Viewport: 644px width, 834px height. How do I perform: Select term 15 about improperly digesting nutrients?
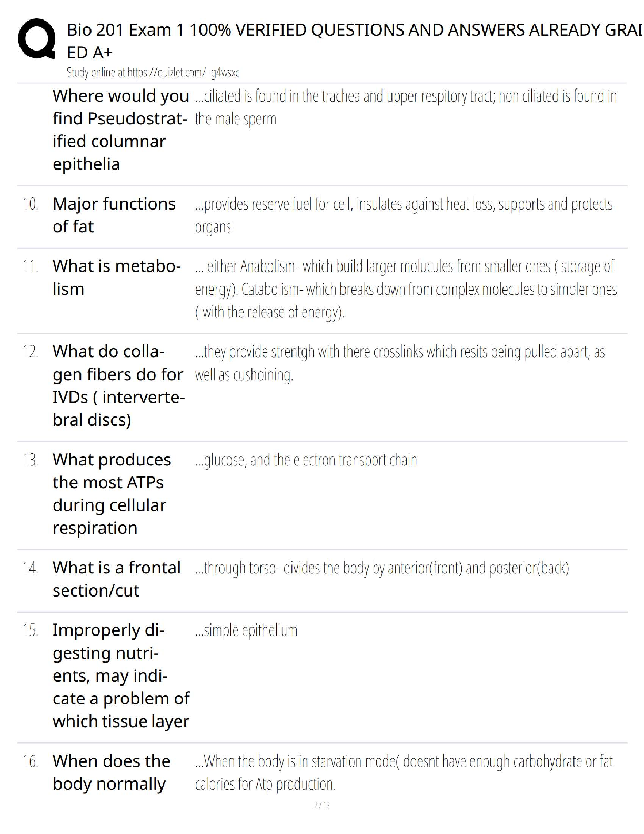point(120,676)
